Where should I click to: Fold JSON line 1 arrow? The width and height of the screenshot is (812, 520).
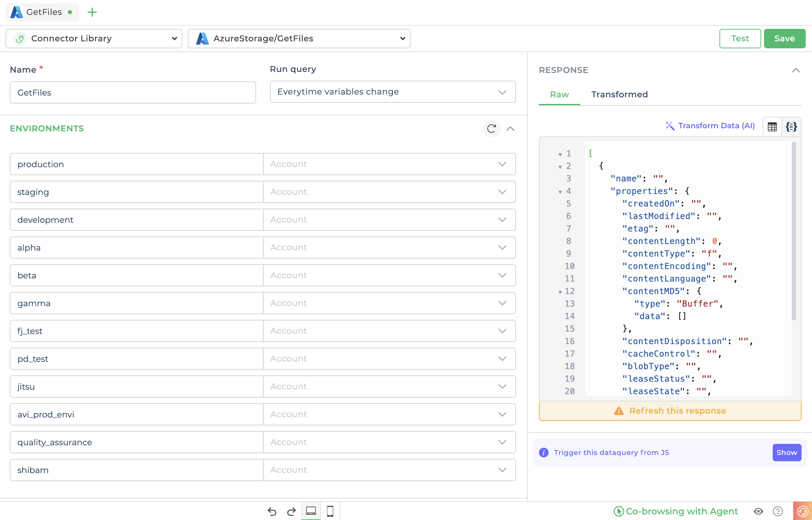(x=560, y=154)
